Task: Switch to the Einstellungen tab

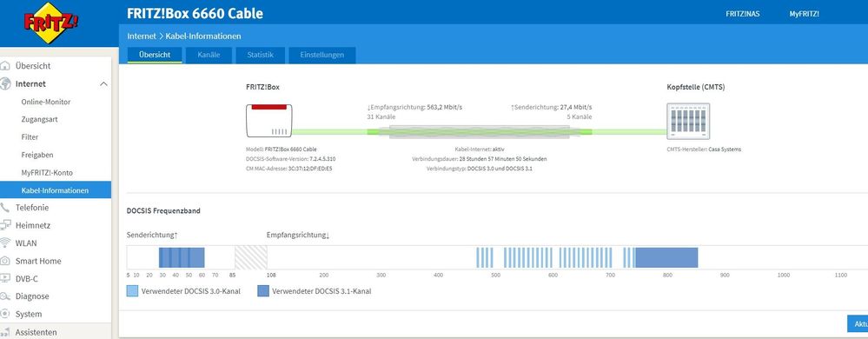Action: point(322,55)
